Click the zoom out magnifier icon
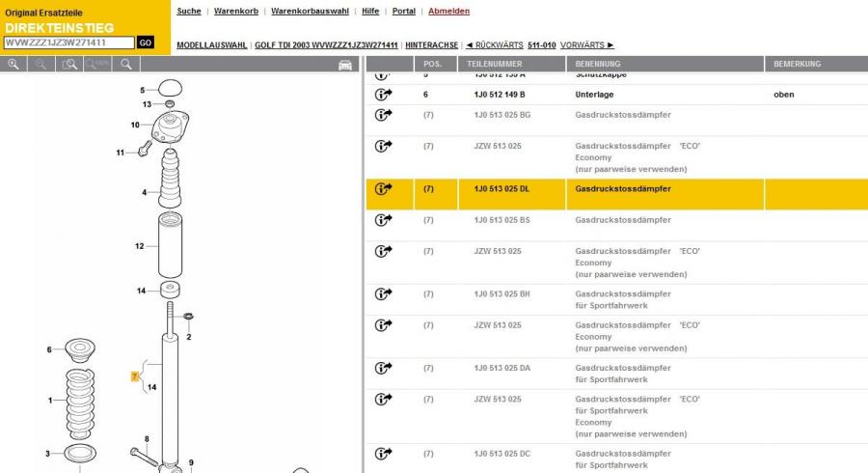868x473 pixels. pyautogui.click(x=41, y=64)
